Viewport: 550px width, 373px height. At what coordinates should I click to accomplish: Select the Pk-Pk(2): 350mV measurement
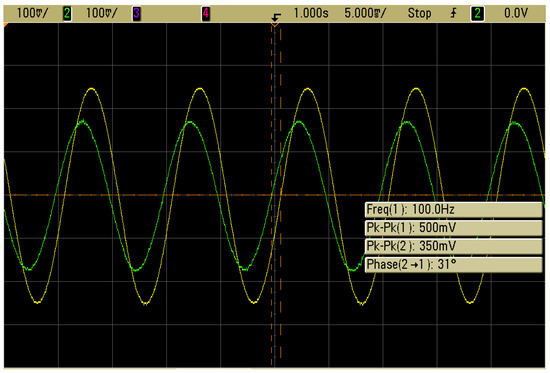pos(454,246)
